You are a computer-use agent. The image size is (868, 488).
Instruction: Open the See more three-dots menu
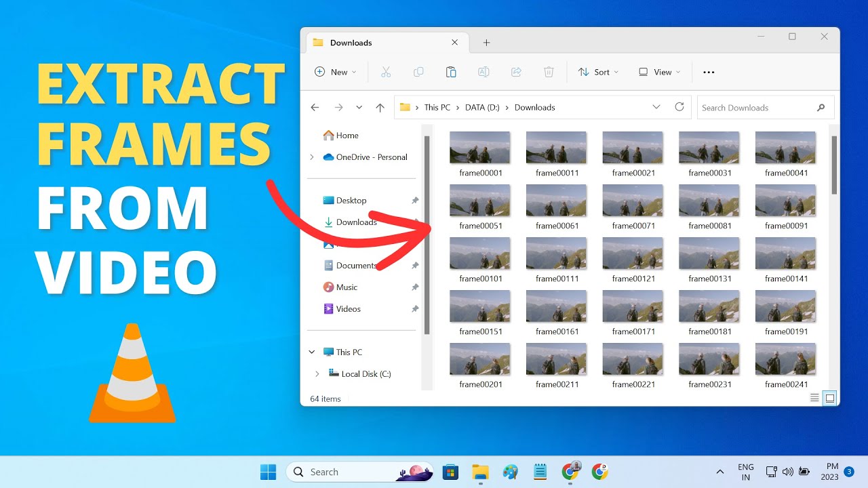click(x=709, y=72)
